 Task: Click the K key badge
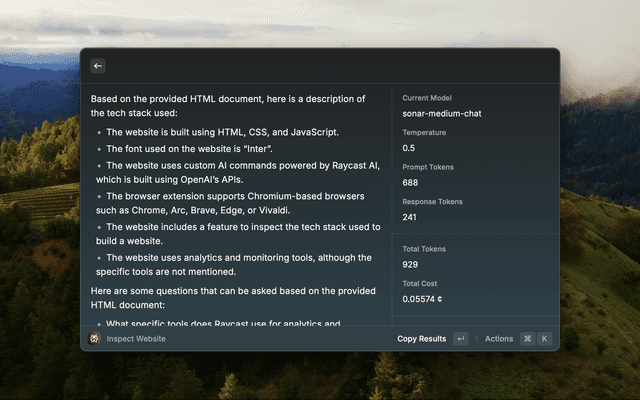coord(544,339)
